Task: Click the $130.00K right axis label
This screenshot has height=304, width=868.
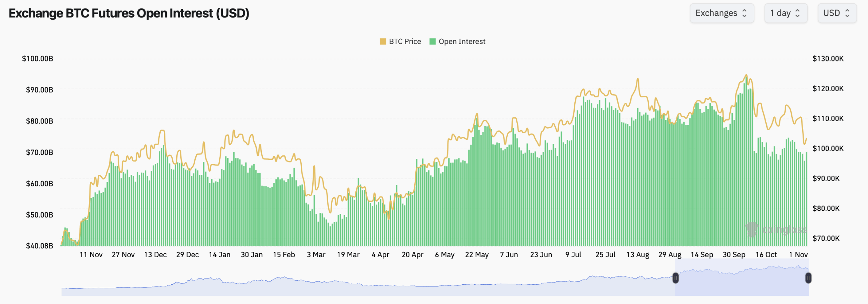Action: 828,59
